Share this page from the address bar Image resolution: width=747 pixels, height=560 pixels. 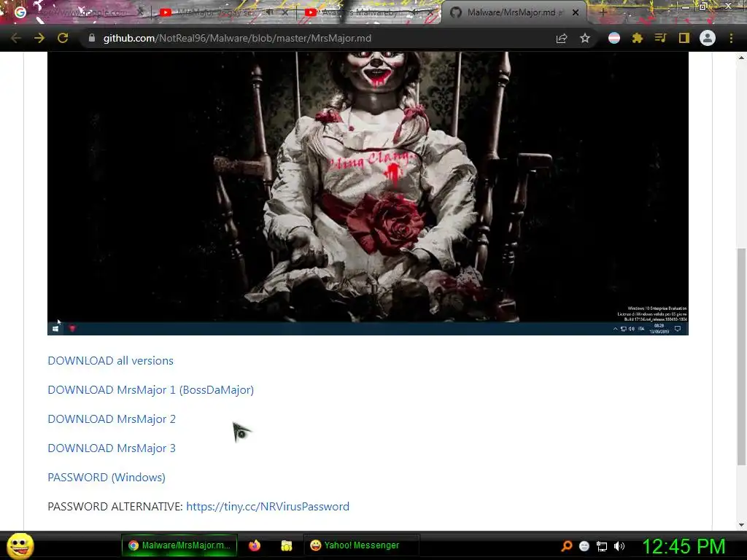pyautogui.click(x=562, y=38)
